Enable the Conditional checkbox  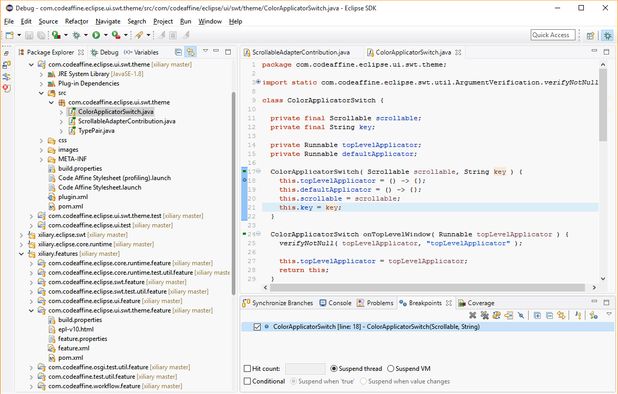point(247,381)
